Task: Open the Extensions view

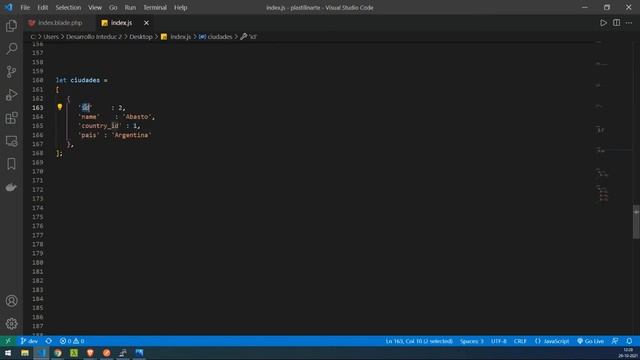Action: pos(11,118)
